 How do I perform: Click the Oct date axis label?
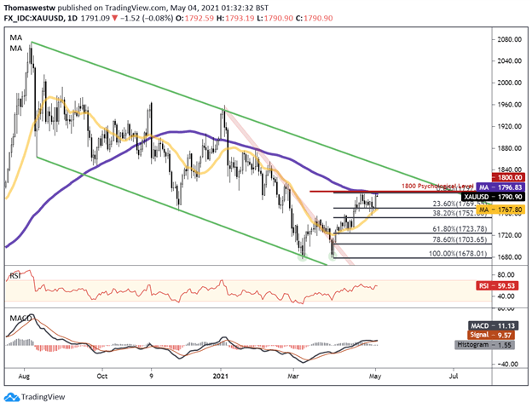[102, 376]
